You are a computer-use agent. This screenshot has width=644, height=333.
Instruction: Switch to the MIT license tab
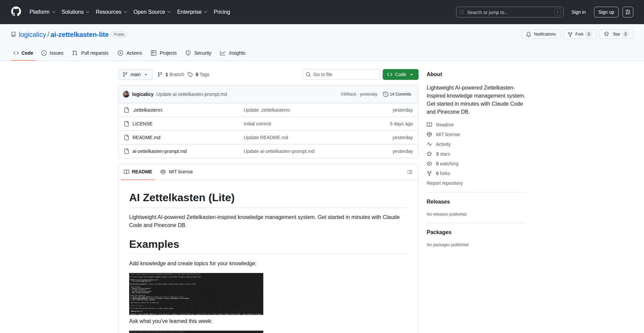point(177,172)
